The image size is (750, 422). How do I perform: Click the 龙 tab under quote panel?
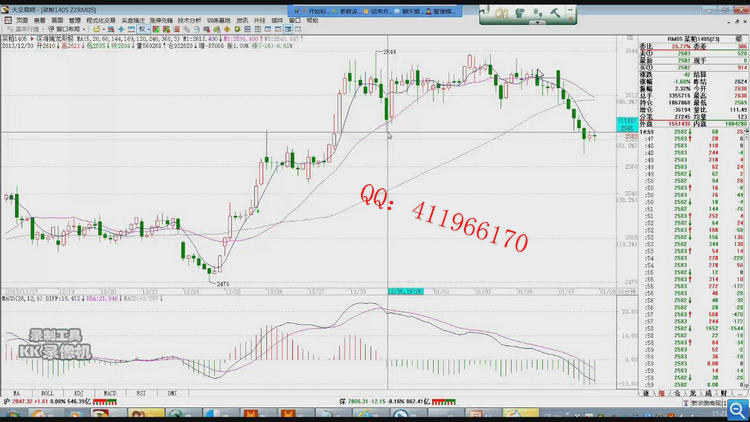(x=693, y=393)
